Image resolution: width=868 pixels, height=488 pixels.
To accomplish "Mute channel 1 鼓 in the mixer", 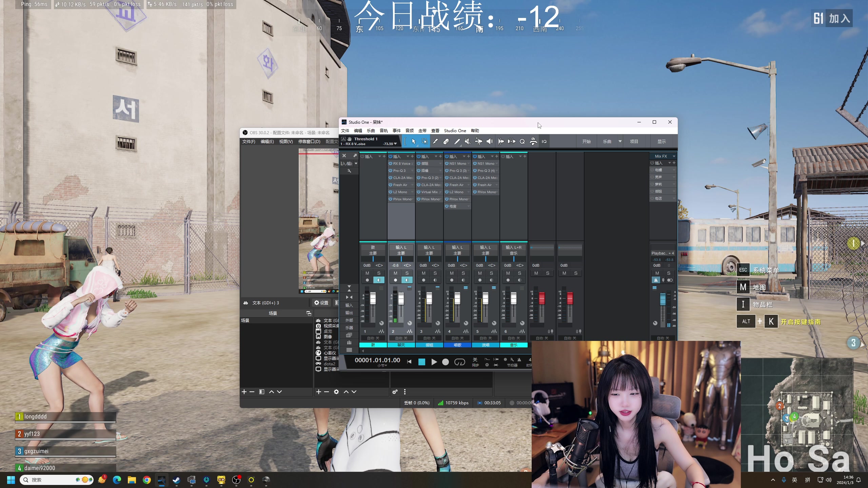I will [x=367, y=273].
